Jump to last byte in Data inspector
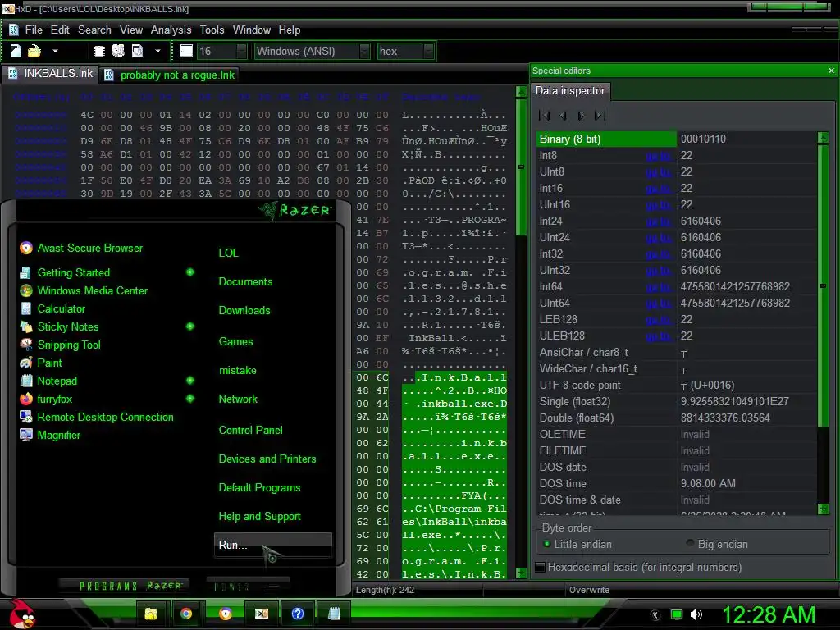This screenshot has height=630, width=840. click(600, 115)
